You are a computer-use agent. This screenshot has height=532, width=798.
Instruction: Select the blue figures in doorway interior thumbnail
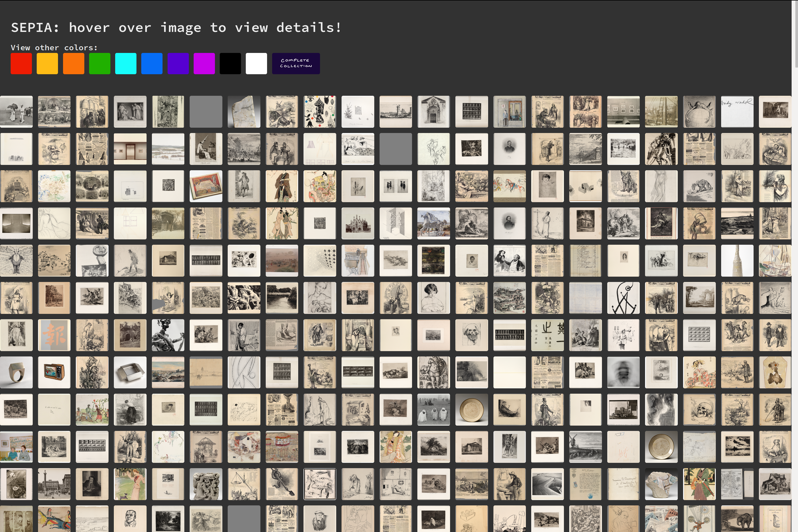click(509, 112)
